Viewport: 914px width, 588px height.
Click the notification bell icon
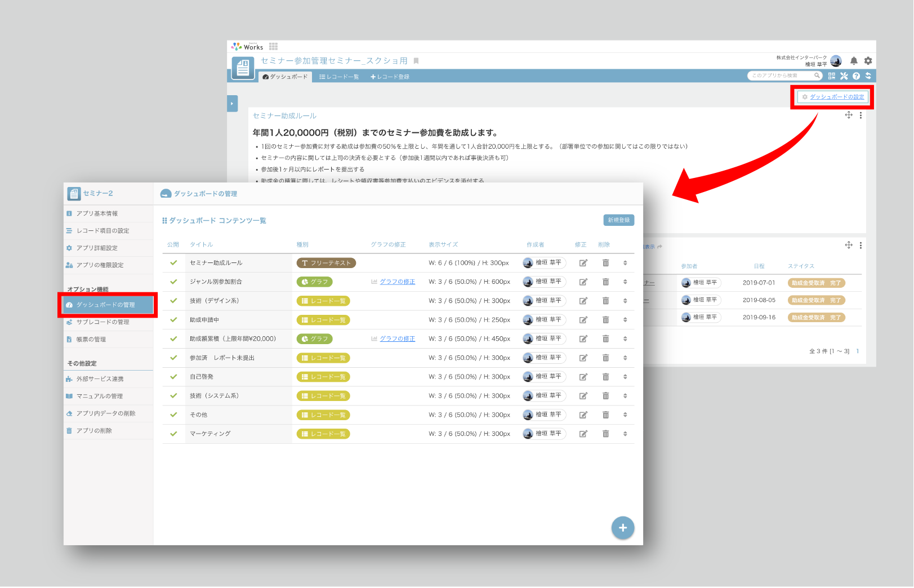tap(854, 61)
